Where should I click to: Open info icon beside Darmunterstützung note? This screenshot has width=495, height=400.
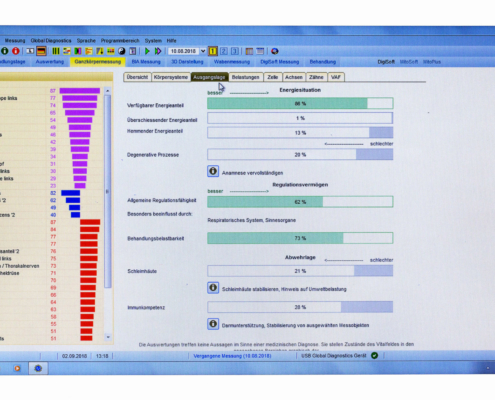[x=213, y=324]
